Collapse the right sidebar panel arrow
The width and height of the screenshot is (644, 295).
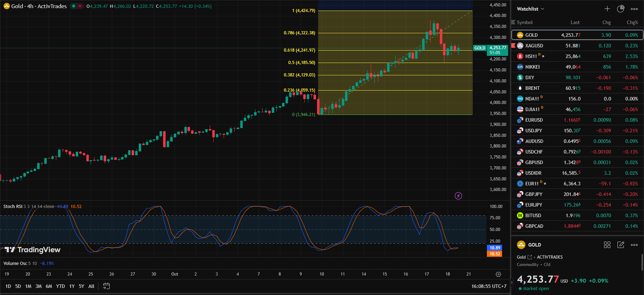(x=511, y=283)
